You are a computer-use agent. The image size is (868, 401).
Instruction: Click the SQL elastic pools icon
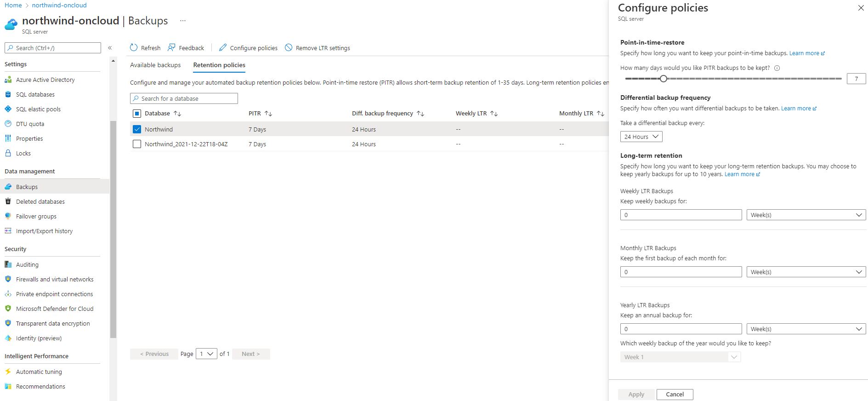[x=8, y=109]
